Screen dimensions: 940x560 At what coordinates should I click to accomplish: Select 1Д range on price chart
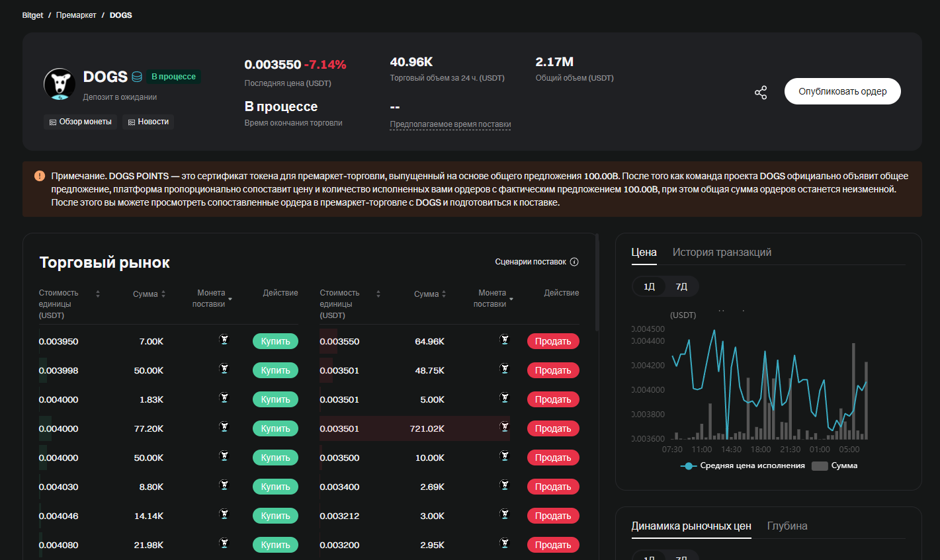(x=650, y=286)
